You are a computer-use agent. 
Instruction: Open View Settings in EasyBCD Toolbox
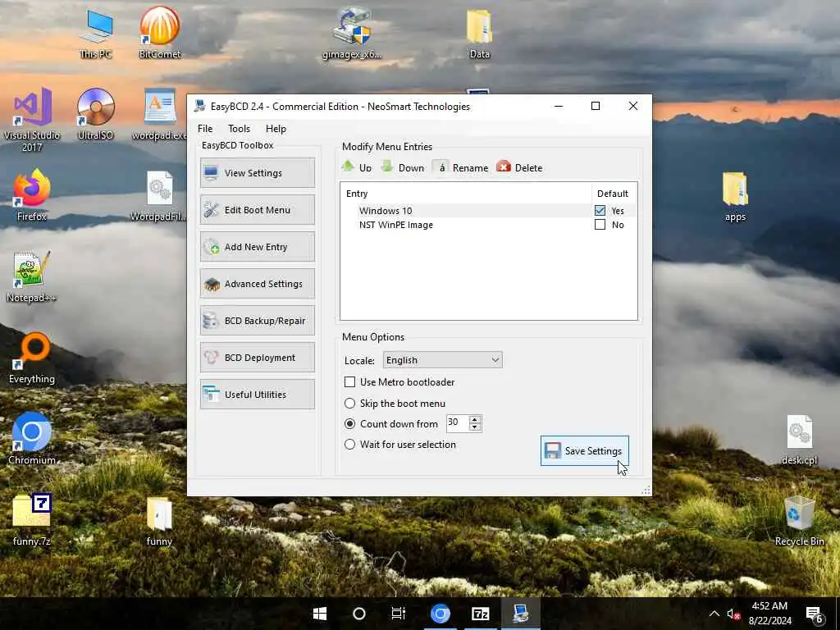[x=257, y=173]
